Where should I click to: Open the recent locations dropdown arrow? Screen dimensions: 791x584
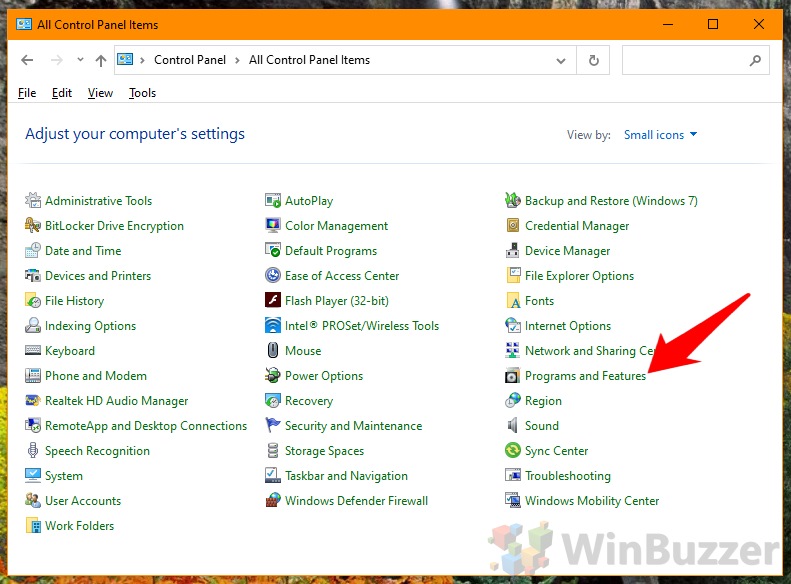[x=80, y=60]
